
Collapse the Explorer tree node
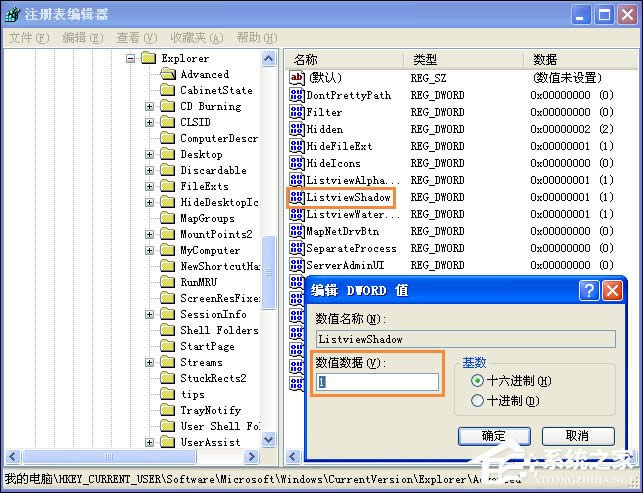click(x=131, y=58)
